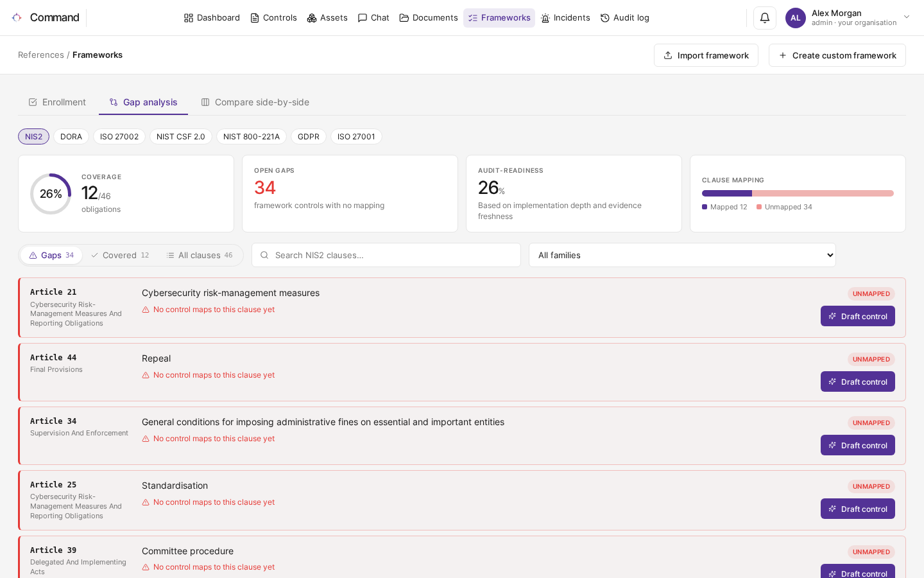Navigate to Assets
Viewport: 924px width, 578px height.
(x=327, y=18)
